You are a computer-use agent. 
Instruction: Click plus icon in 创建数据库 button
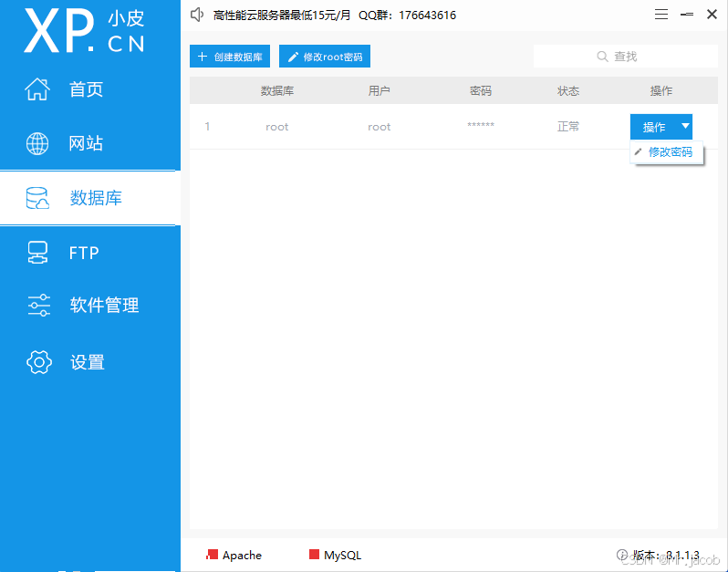pyautogui.click(x=202, y=57)
